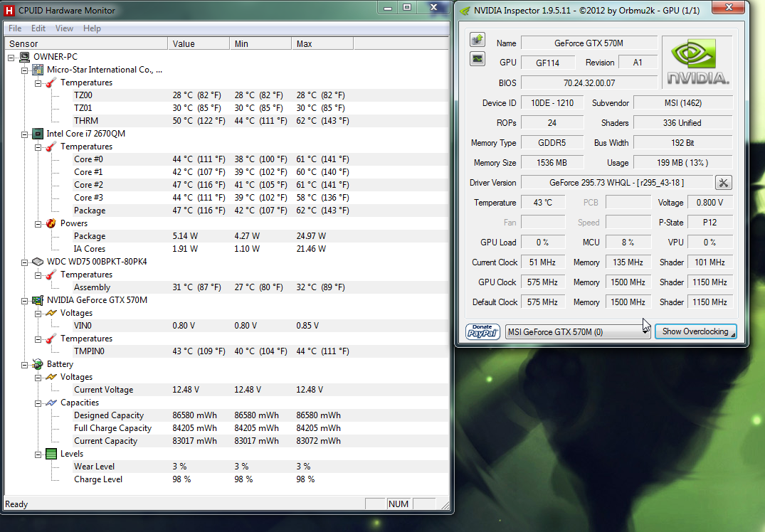Image resolution: width=765 pixels, height=532 pixels.
Task: Click the Battery Voltages lightning icon
Action: 51,377
